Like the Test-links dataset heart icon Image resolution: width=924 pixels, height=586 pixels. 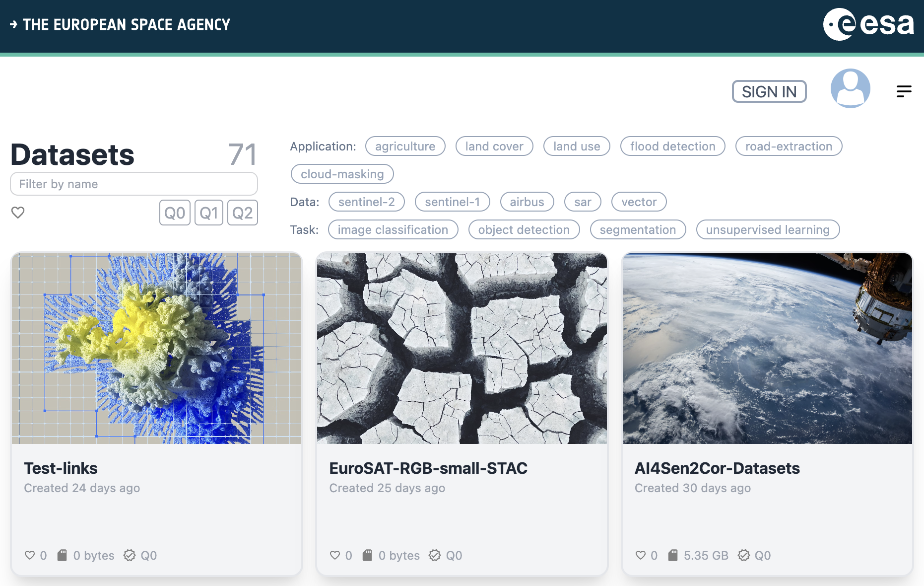(x=30, y=555)
